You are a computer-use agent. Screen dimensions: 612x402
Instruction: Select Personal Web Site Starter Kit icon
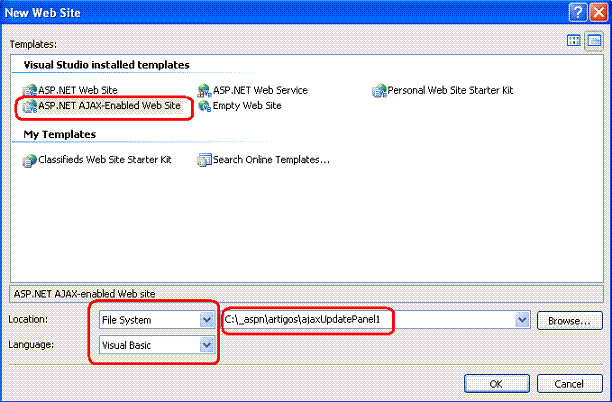pos(379,91)
